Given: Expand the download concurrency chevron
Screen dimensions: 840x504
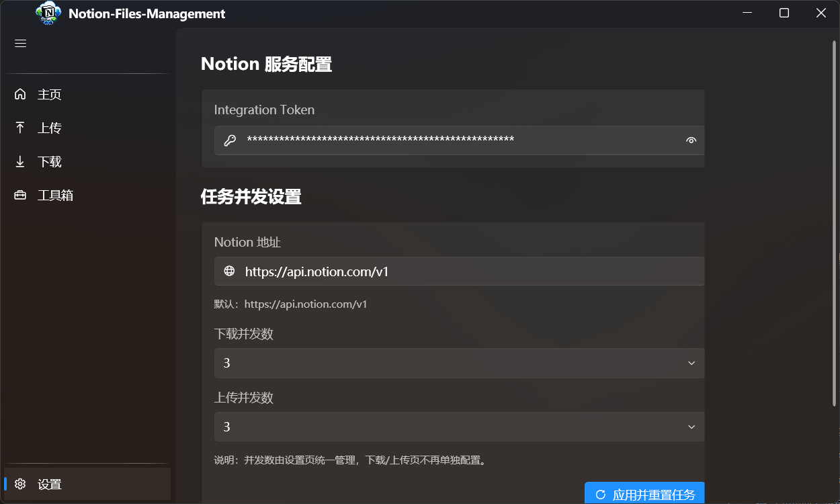Looking at the screenshot, I should click(x=691, y=363).
